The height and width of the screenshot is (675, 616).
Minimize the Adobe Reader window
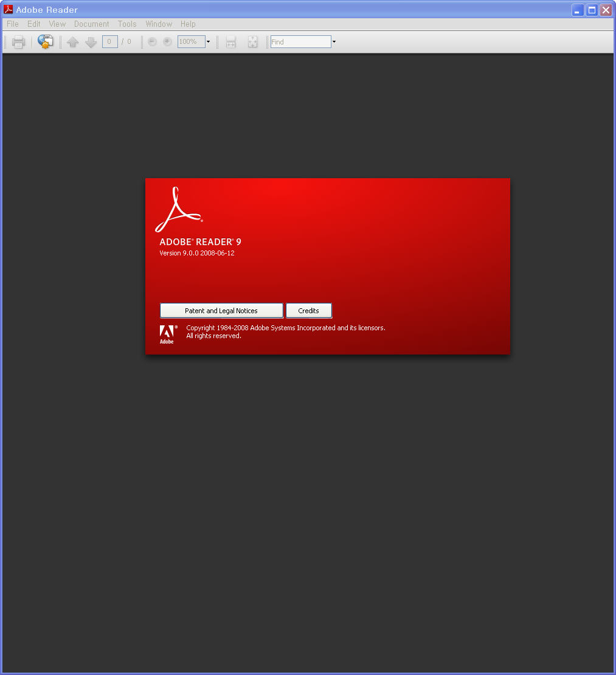[x=578, y=10]
